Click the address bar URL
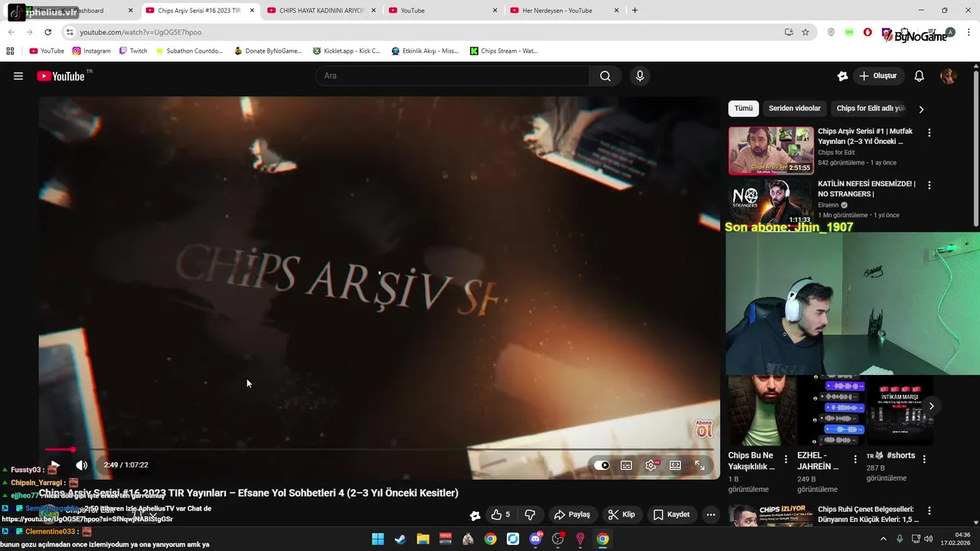 141,32
